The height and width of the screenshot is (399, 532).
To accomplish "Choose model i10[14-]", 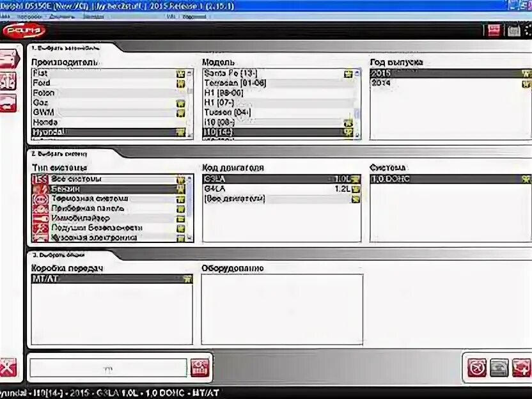I will [278, 132].
